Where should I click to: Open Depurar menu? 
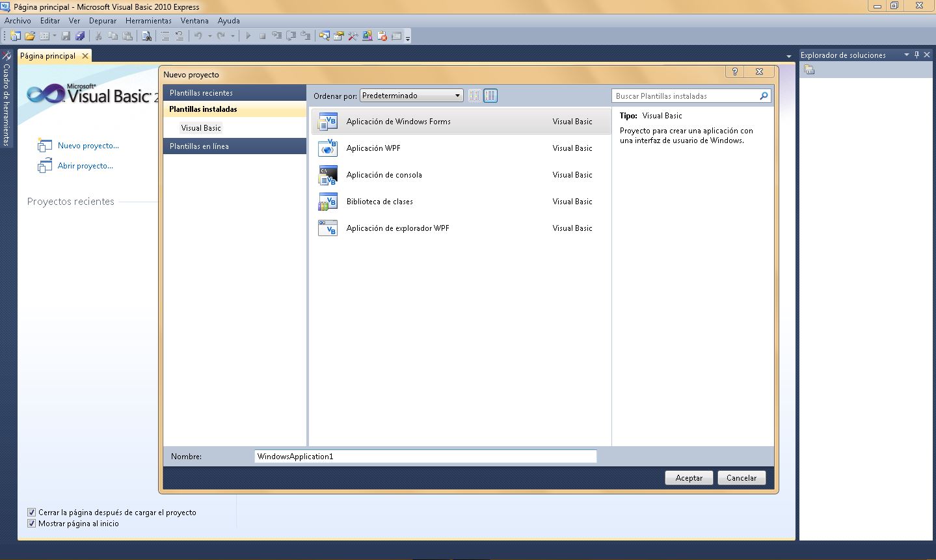point(103,21)
